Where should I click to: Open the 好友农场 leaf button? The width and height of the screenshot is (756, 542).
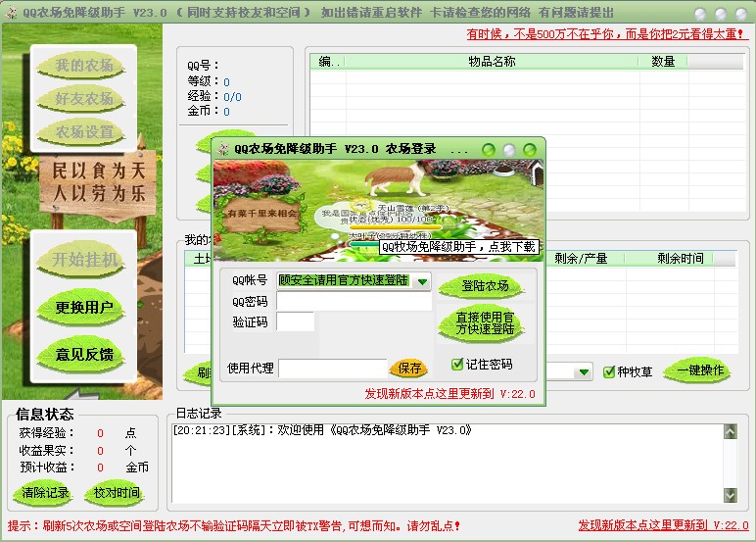point(83,98)
